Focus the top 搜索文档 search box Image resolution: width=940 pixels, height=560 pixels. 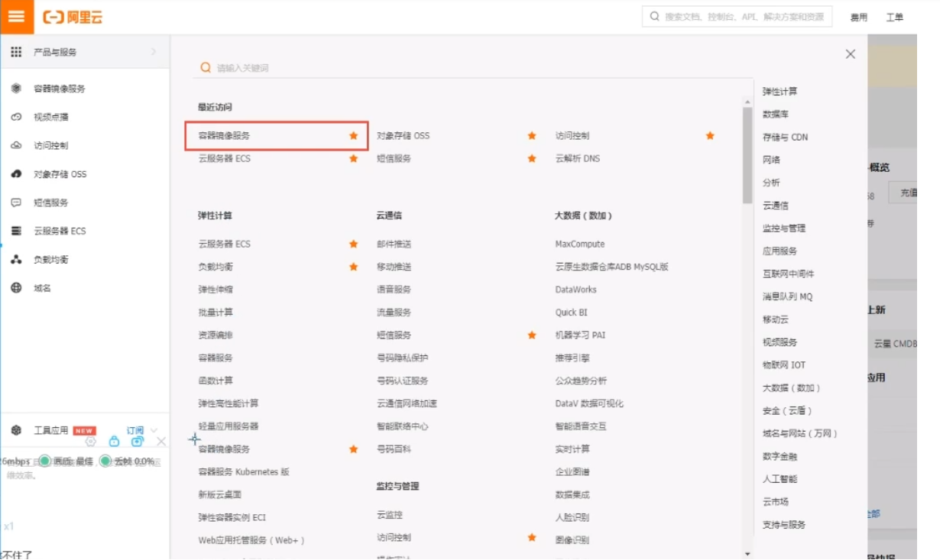[x=737, y=16]
